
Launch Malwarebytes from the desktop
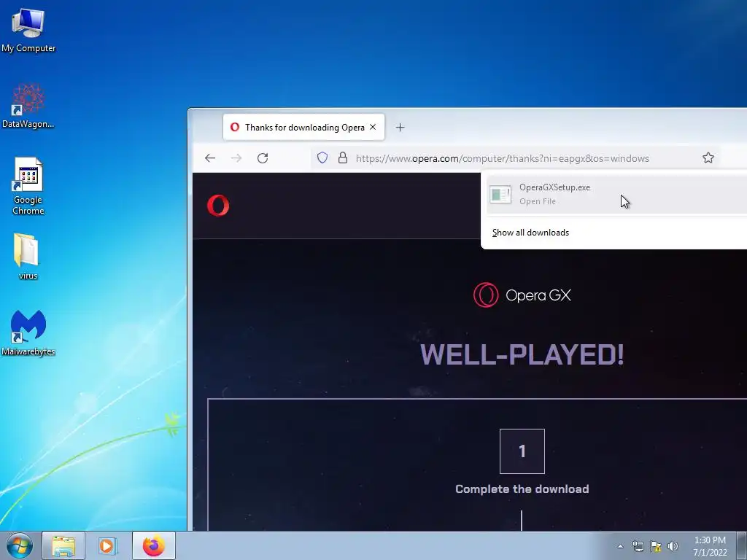(28, 332)
